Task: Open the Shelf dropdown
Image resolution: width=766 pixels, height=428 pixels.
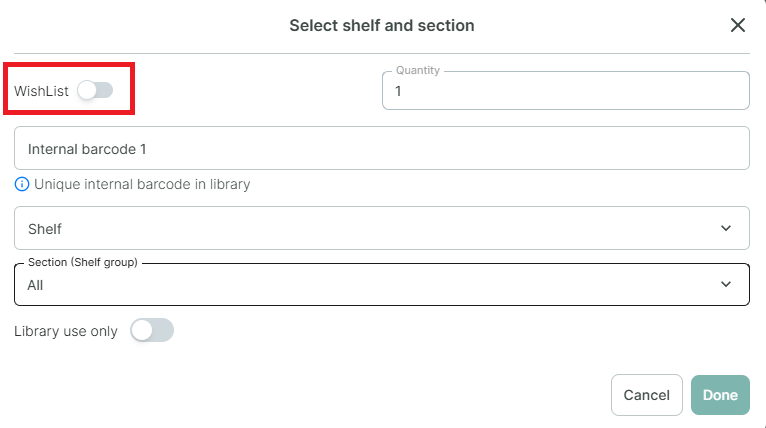Action: point(382,228)
